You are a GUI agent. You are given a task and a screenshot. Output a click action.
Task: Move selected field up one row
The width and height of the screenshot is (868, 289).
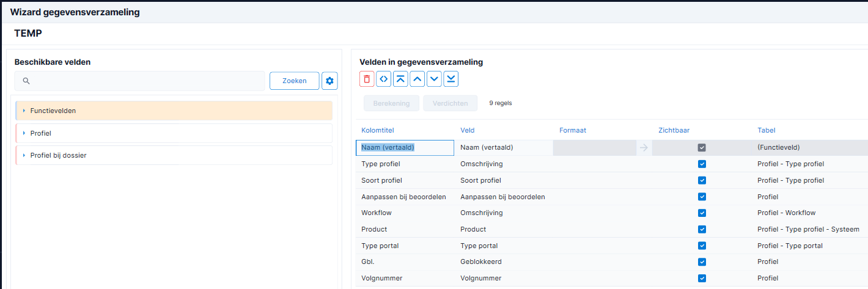(417, 79)
